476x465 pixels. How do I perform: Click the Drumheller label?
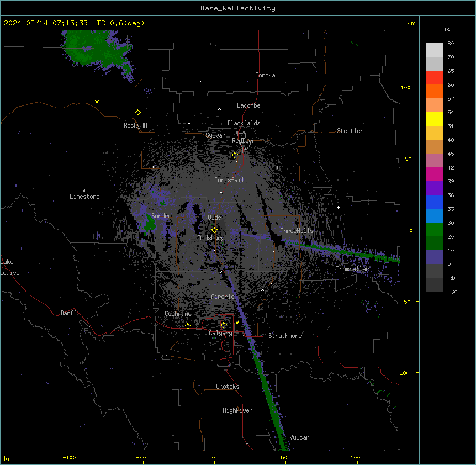pos(352,269)
